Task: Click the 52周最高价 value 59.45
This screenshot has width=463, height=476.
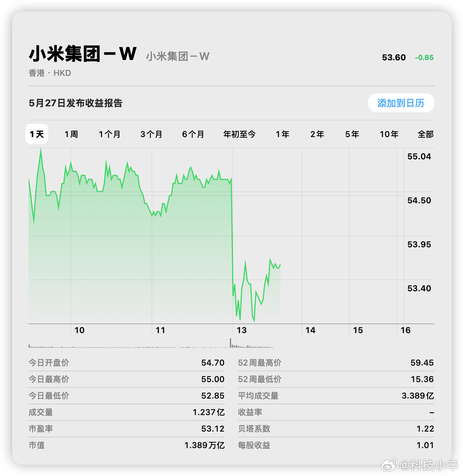Action: (422, 363)
